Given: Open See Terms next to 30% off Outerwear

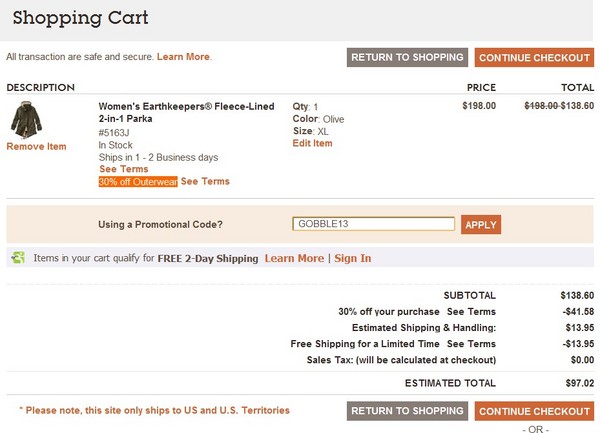Looking at the screenshot, I should pos(205,181).
